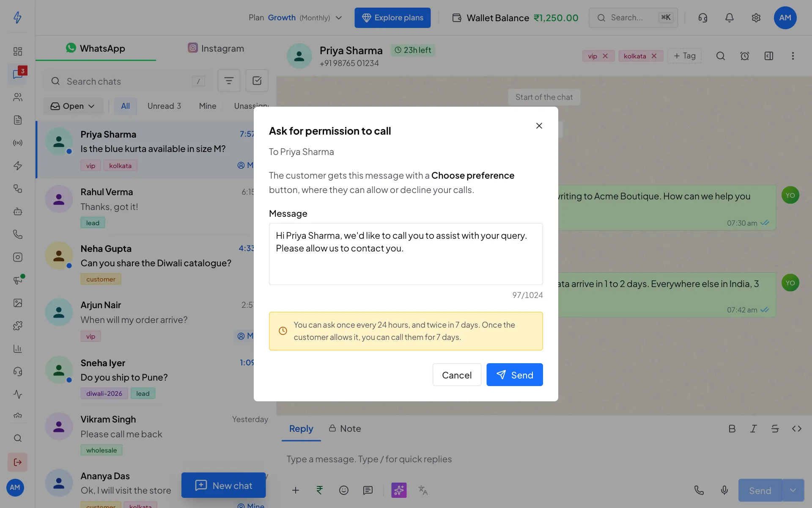Toggle strikethrough formatting
Image resolution: width=812 pixels, height=508 pixels.
775,429
